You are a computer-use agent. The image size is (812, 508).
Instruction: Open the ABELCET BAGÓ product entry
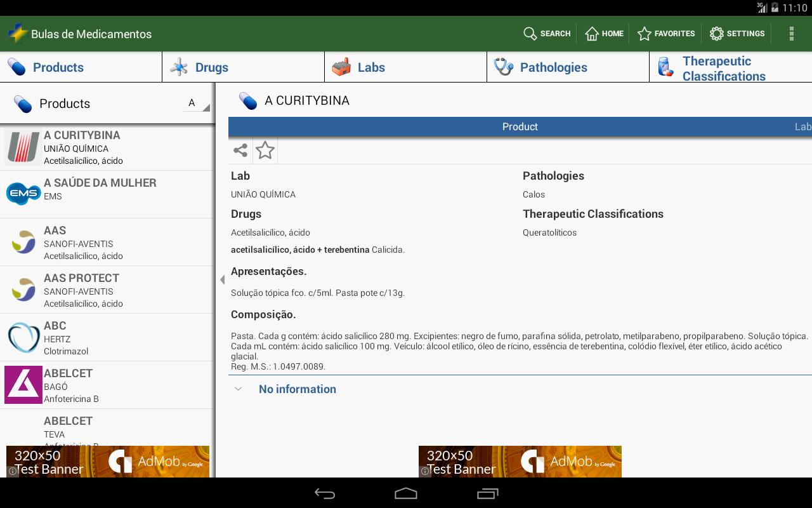coord(107,385)
